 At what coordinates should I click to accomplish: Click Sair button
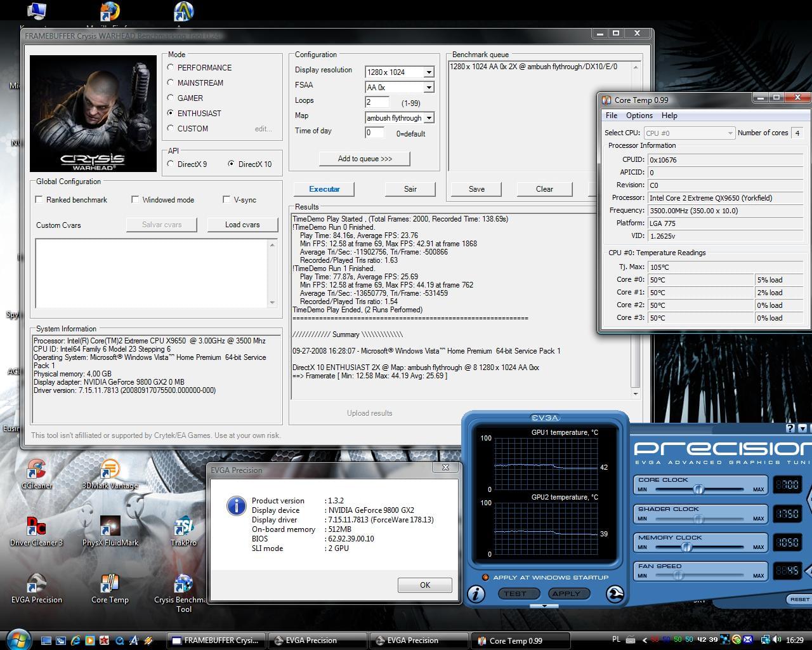[x=410, y=189]
